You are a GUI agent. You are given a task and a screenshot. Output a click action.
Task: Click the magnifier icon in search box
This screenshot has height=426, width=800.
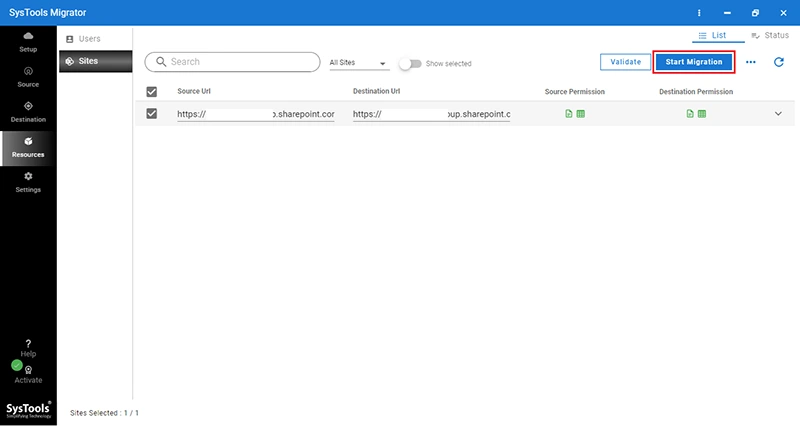coord(161,62)
